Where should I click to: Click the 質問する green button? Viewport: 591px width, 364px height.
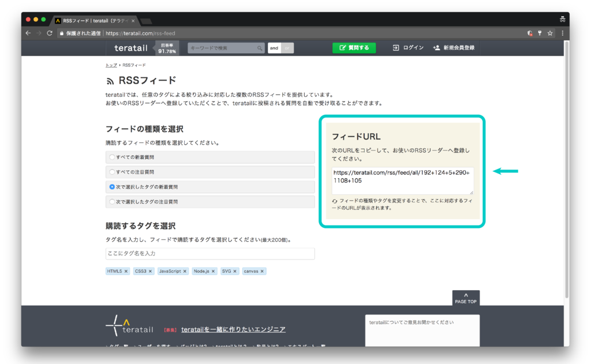tap(354, 48)
